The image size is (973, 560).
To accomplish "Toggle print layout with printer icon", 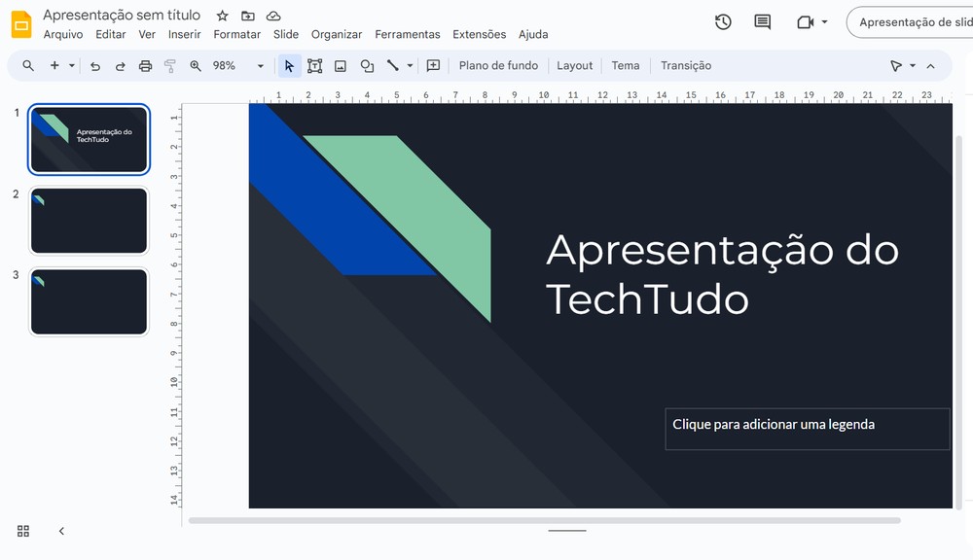I will (x=145, y=65).
